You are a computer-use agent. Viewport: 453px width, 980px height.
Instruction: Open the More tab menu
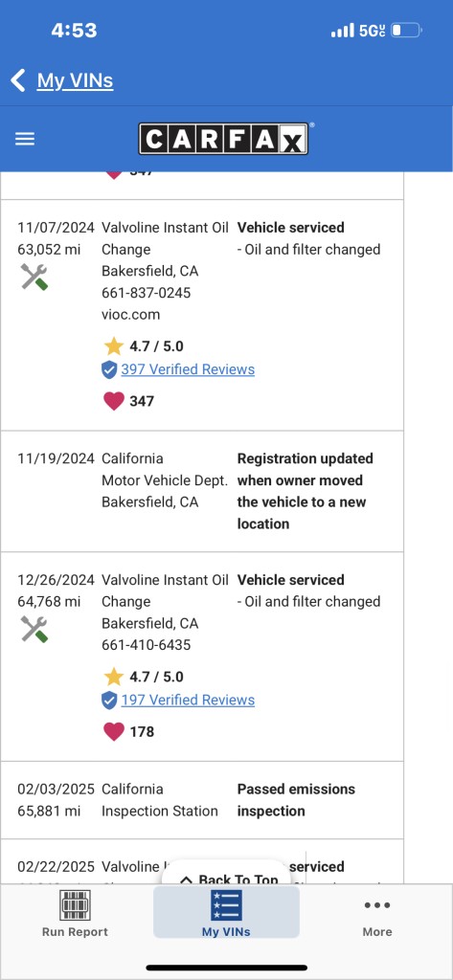377,916
